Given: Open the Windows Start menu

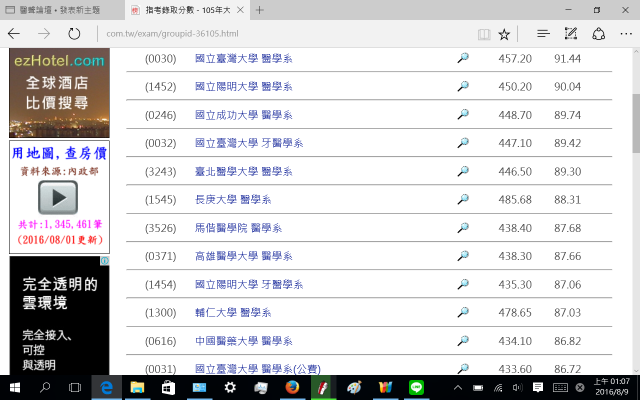Looking at the screenshot, I should (15, 387).
